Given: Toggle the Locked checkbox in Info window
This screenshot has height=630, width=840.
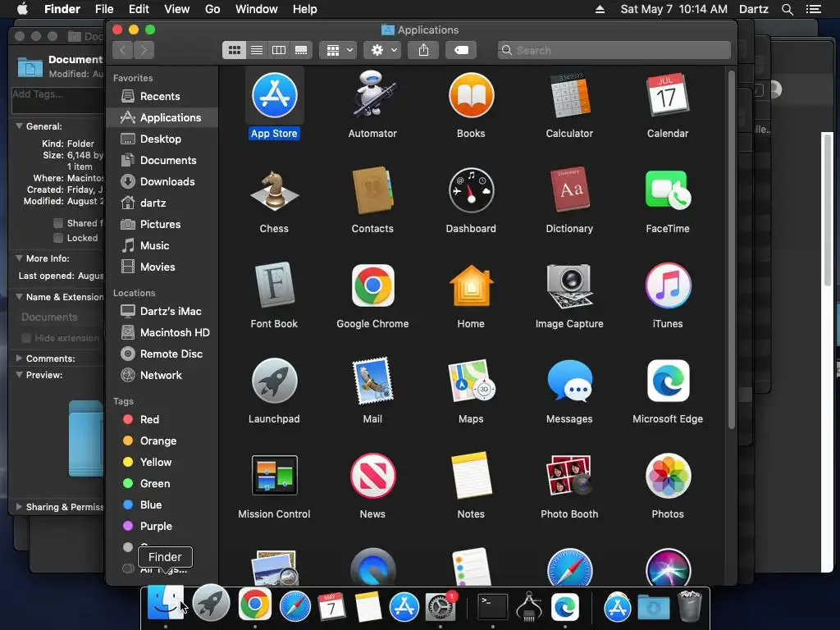Looking at the screenshot, I should pyautogui.click(x=58, y=238).
